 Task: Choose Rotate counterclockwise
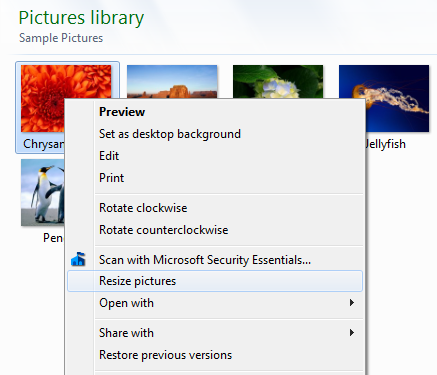tap(164, 230)
